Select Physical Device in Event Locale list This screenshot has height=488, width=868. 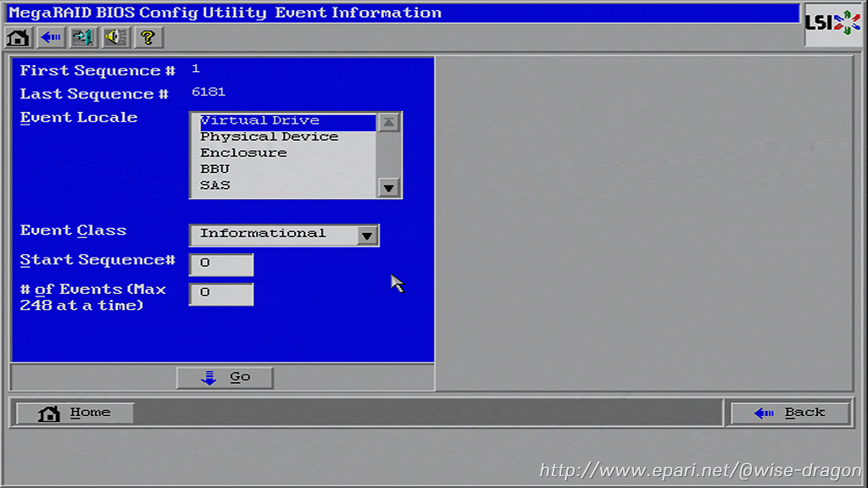tap(269, 136)
